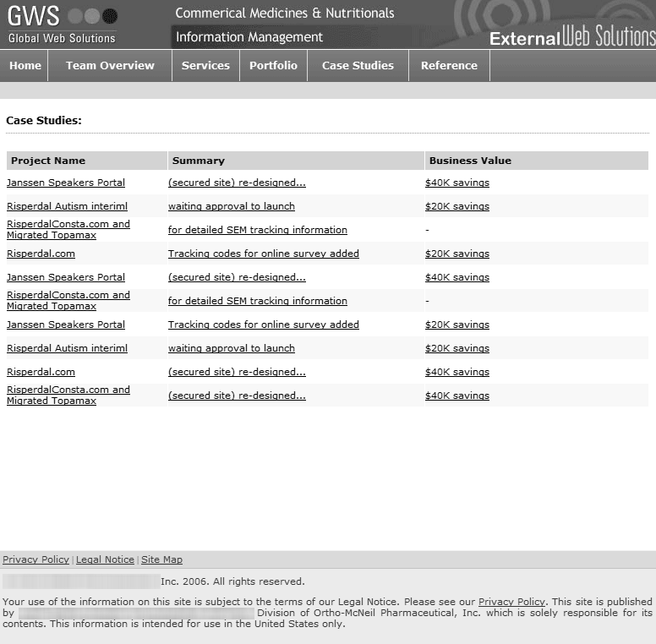Open the Legal Notice footer link
The height and width of the screenshot is (644, 656).
click(x=105, y=559)
